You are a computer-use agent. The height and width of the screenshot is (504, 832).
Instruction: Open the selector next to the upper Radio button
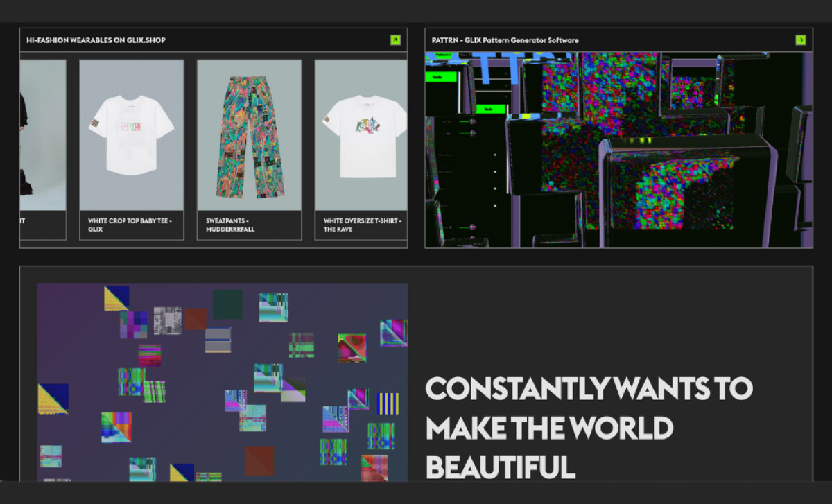click(x=505, y=73)
